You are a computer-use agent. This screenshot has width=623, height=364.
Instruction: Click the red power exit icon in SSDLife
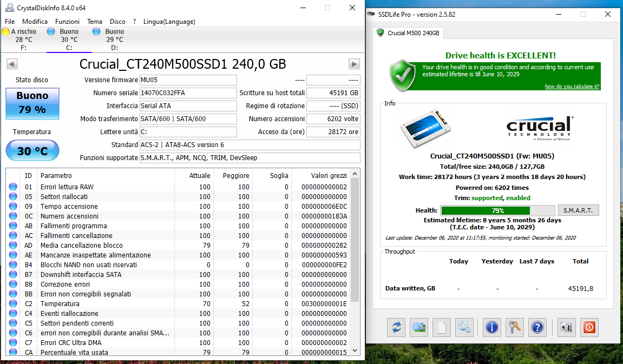(589, 327)
